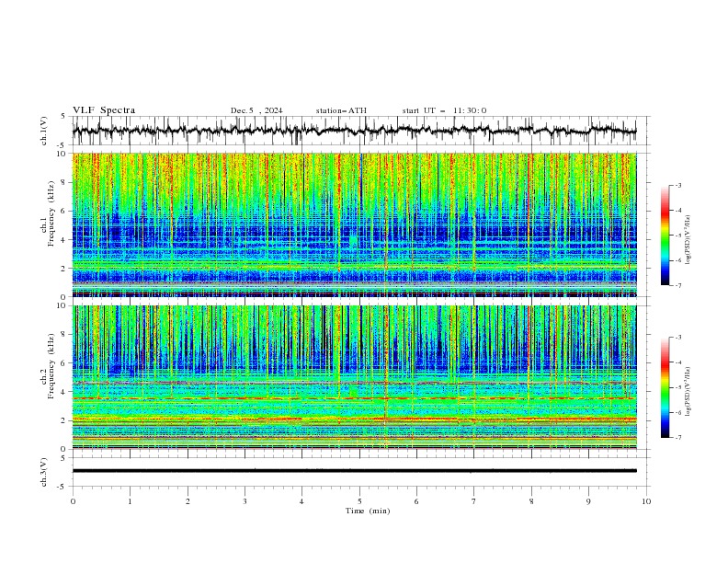Click the ch.2 "10" kHz frequency tick
Viewport: 728px width, 563px height.
click(63, 305)
